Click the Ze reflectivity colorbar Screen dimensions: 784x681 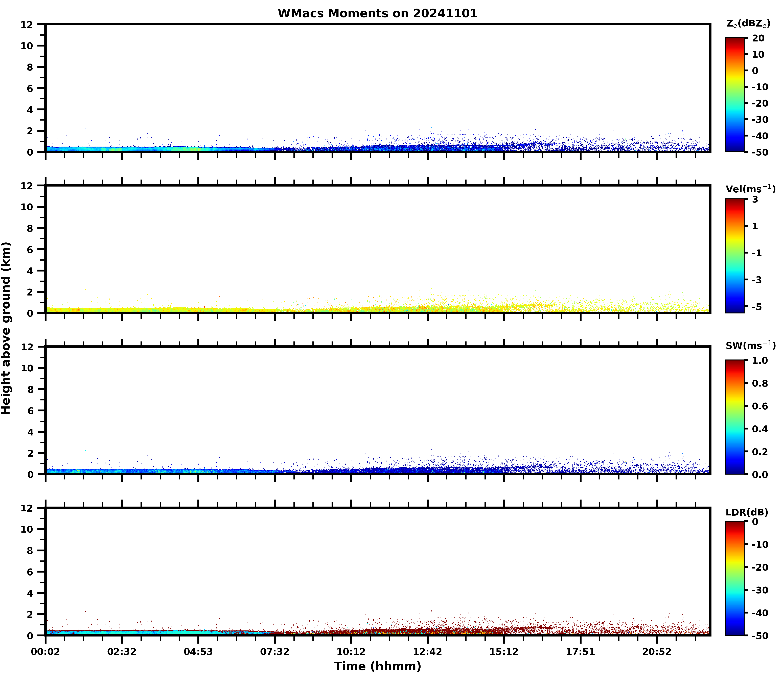(x=735, y=95)
